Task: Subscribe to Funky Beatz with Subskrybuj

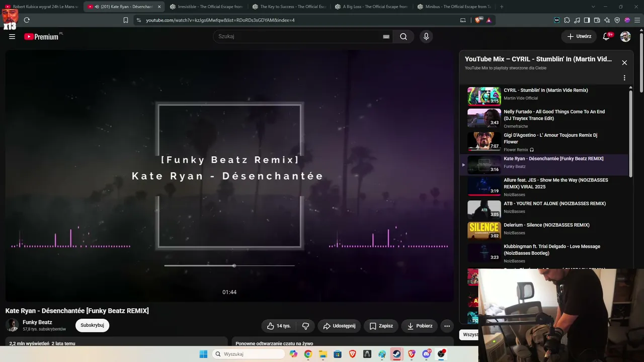Action: pyautogui.click(x=92, y=325)
